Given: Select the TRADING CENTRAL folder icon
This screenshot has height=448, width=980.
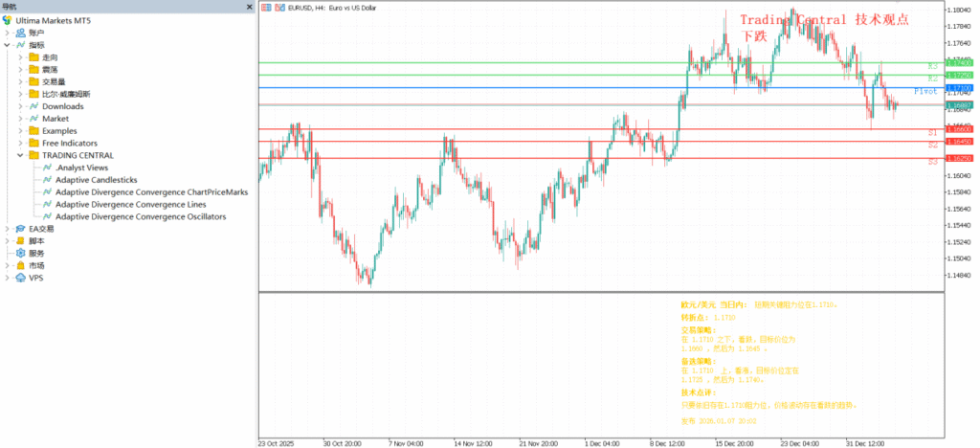Looking at the screenshot, I should 33,155.
